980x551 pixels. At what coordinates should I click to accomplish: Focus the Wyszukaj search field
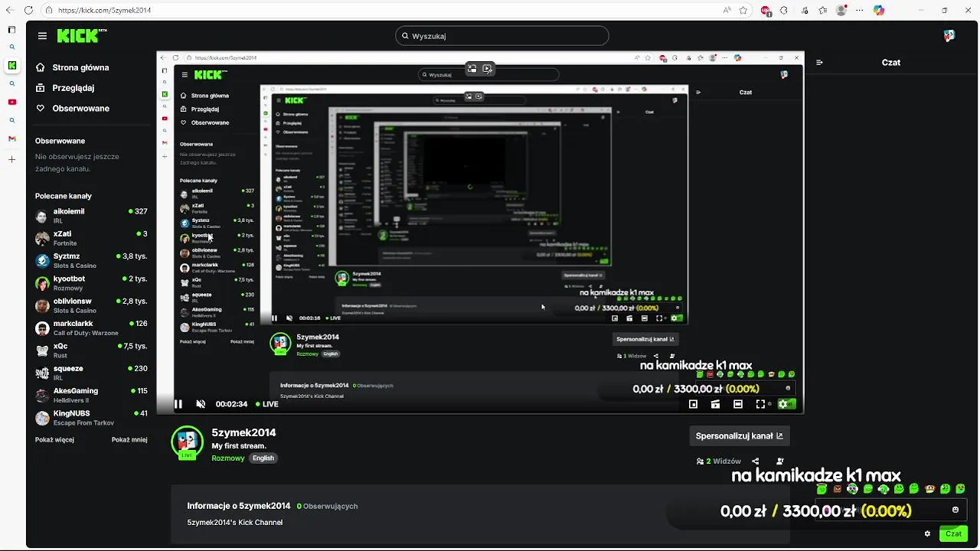point(502,36)
